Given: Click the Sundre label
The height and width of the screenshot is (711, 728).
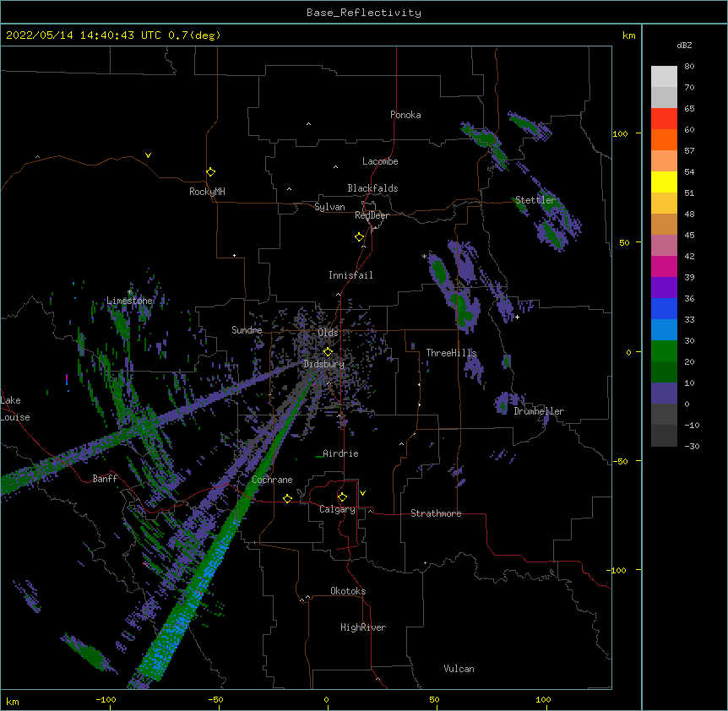Looking at the screenshot, I should click(247, 330).
